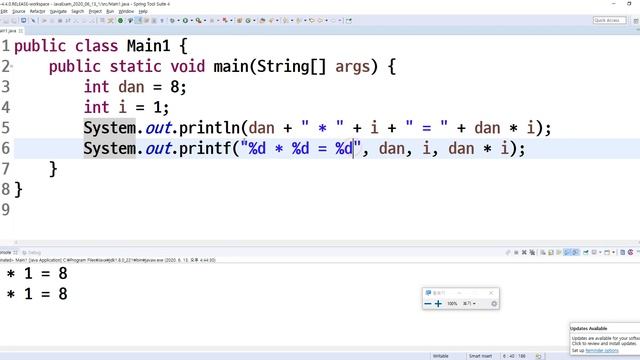
Task: Expand the Back history dropdown arrow
Action: (326, 20)
